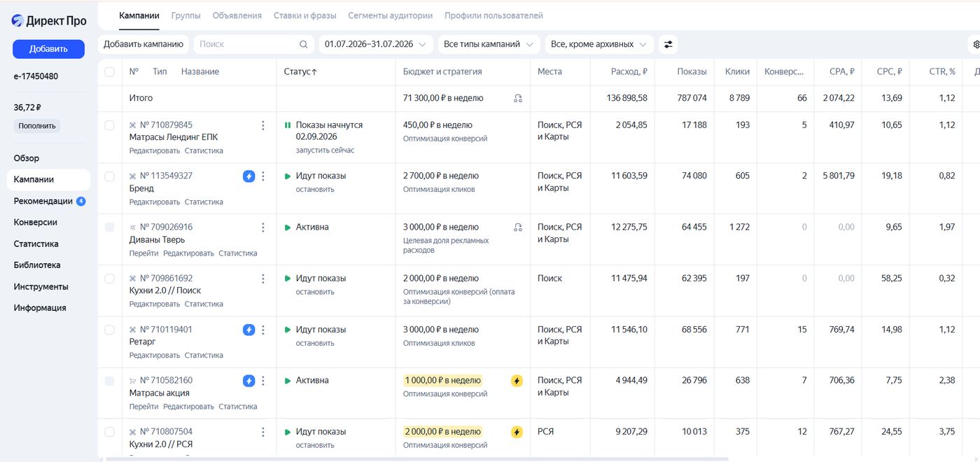Open three-dot menu for Матрасы Лендинг ЕПК
Image resolution: width=980 pixels, height=462 pixels.
click(263, 125)
